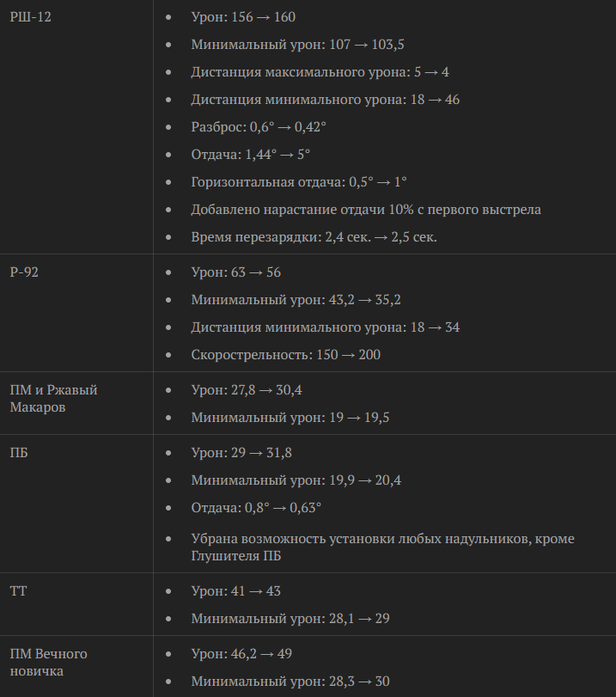Click the Урон: 63 → 56 line
Viewport: 616px width, 697px height.
click(235, 272)
